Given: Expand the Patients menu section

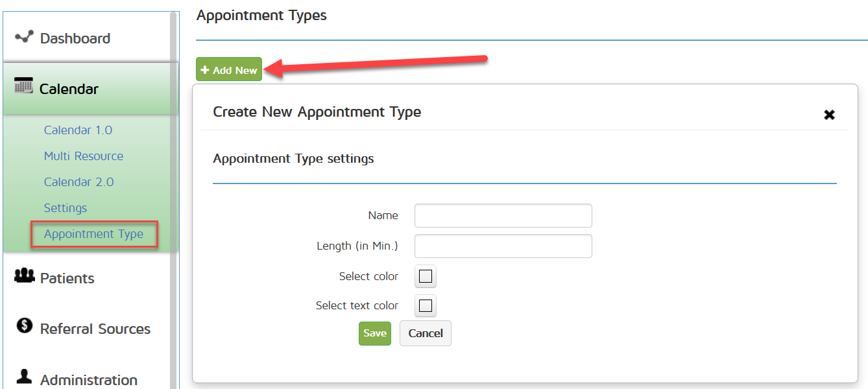Looking at the screenshot, I should 67,278.
